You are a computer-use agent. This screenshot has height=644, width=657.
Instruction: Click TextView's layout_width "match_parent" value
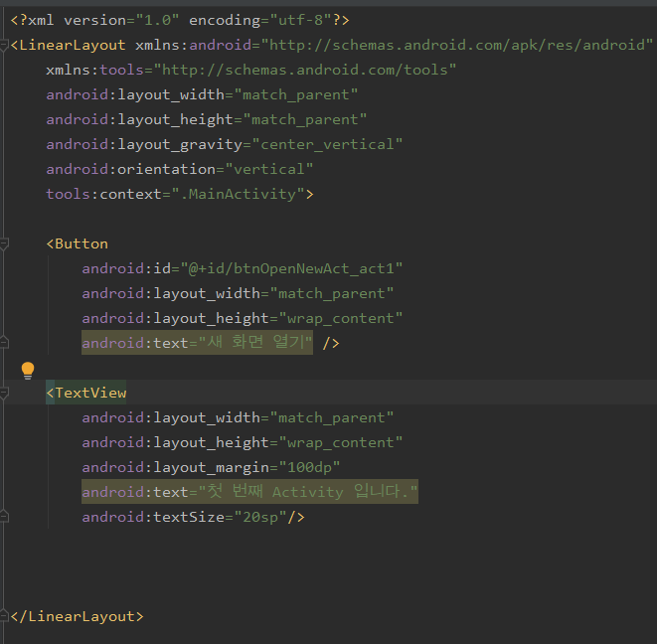(331, 417)
